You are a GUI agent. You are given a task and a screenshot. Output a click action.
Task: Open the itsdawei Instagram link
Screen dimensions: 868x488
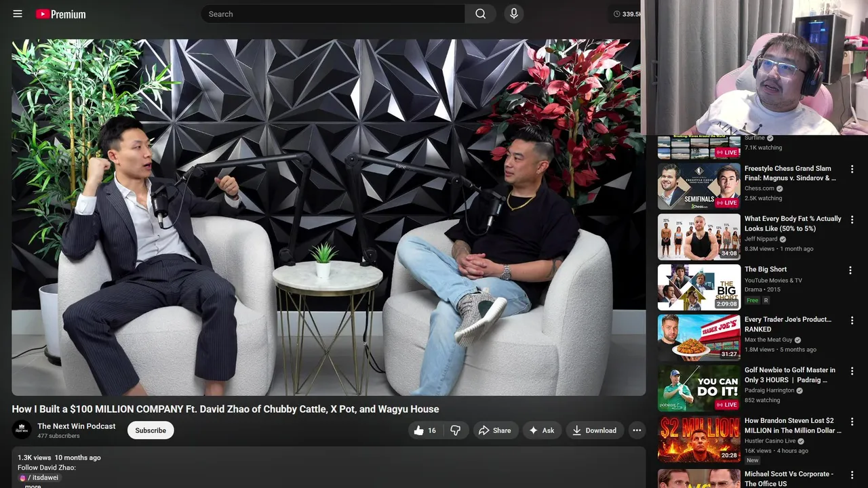coord(40,478)
